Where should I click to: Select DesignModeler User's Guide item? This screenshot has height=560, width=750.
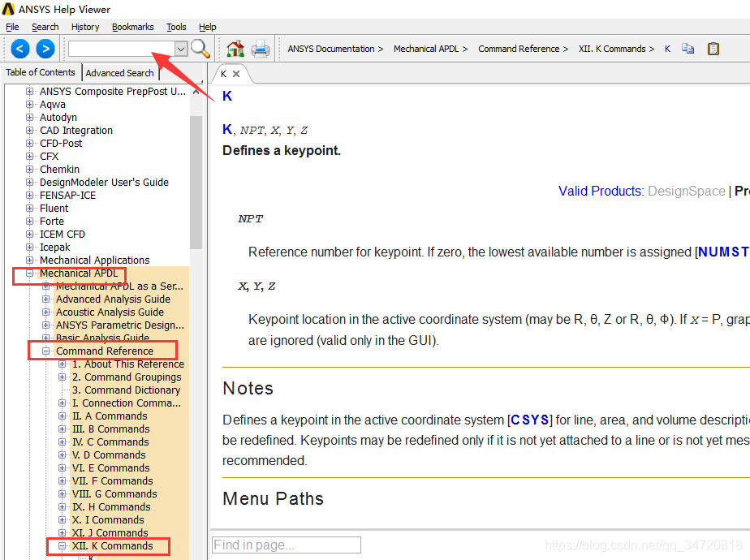[104, 182]
